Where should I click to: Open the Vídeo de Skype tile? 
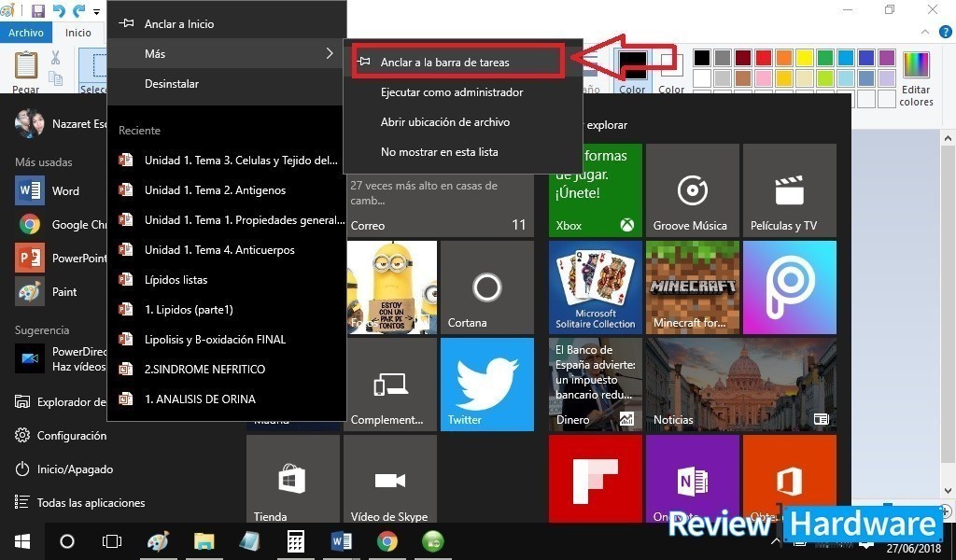[389, 481]
